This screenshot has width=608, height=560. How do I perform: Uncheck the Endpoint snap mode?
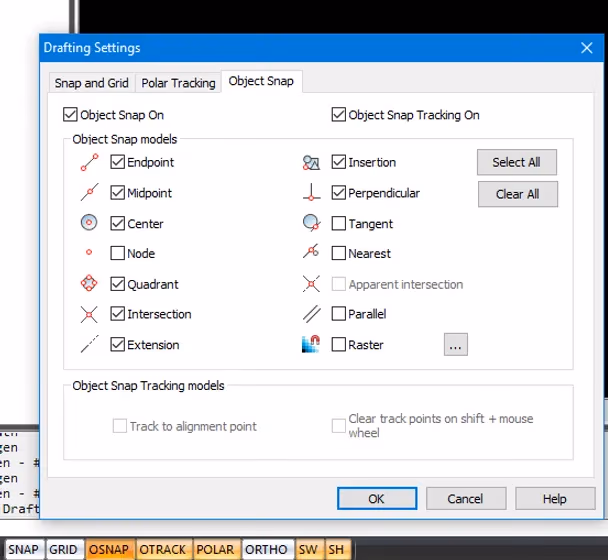pyautogui.click(x=117, y=162)
